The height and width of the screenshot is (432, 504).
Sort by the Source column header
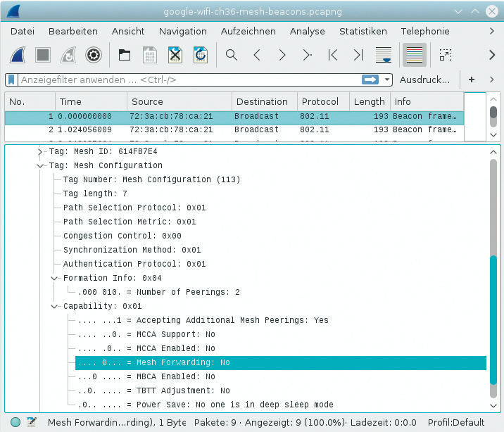coord(179,101)
